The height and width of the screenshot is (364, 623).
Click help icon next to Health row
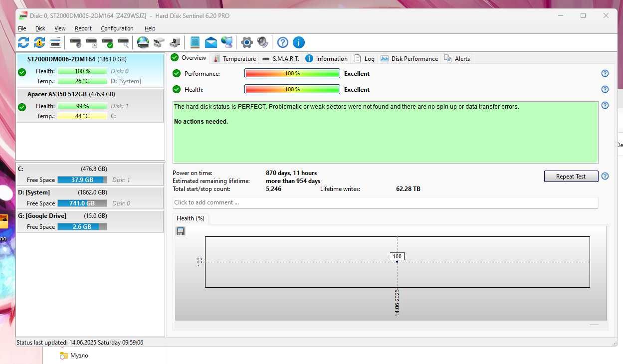(x=605, y=89)
